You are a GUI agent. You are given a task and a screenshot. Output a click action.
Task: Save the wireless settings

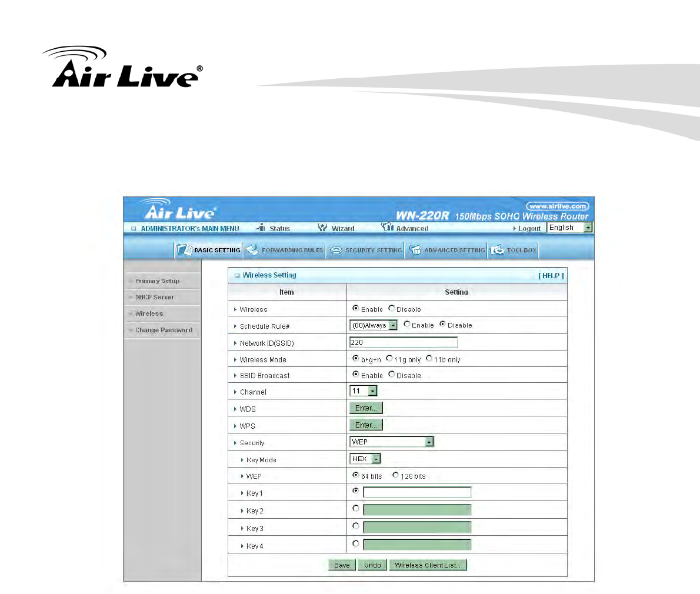[x=342, y=565]
